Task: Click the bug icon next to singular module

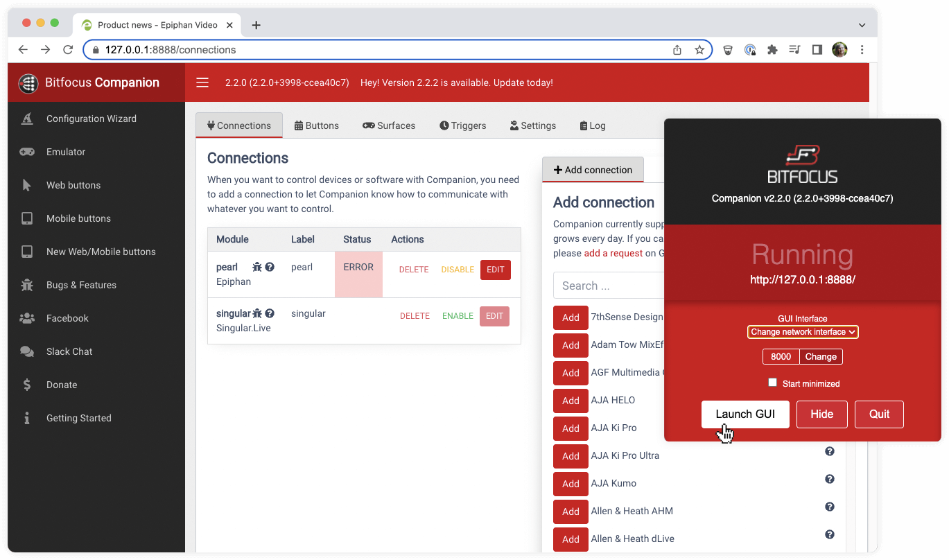Action: 257,313
